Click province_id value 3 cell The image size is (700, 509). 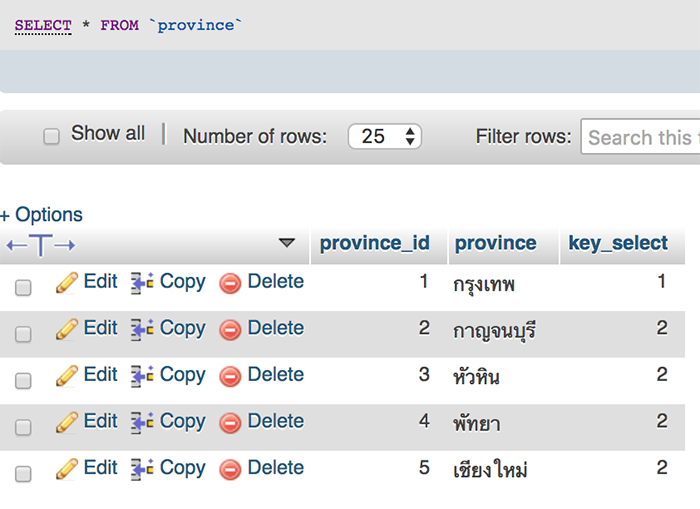(424, 375)
